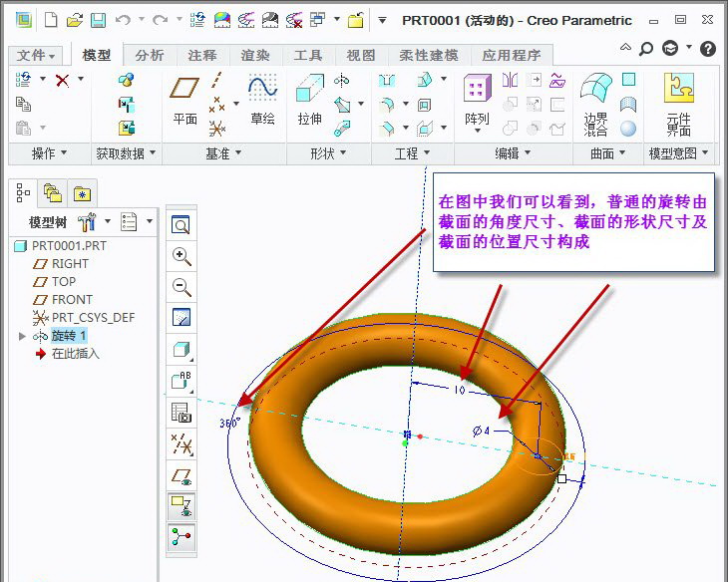728x582 pixels.
Task: Open the display style cube icon
Action: 182,350
